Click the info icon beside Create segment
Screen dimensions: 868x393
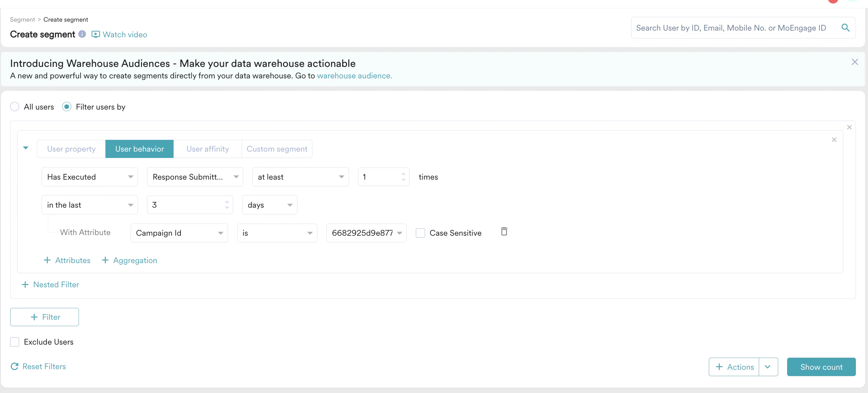[82, 34]
